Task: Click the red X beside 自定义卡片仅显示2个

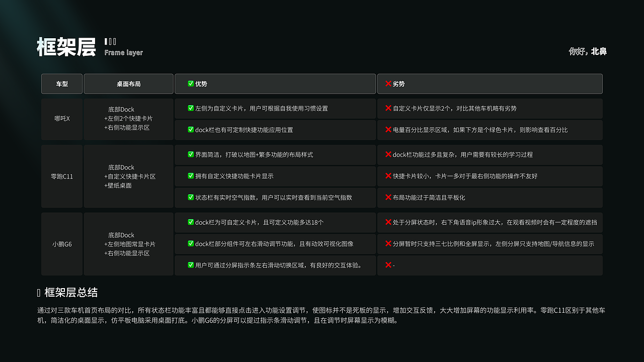Action: (387, 109)
